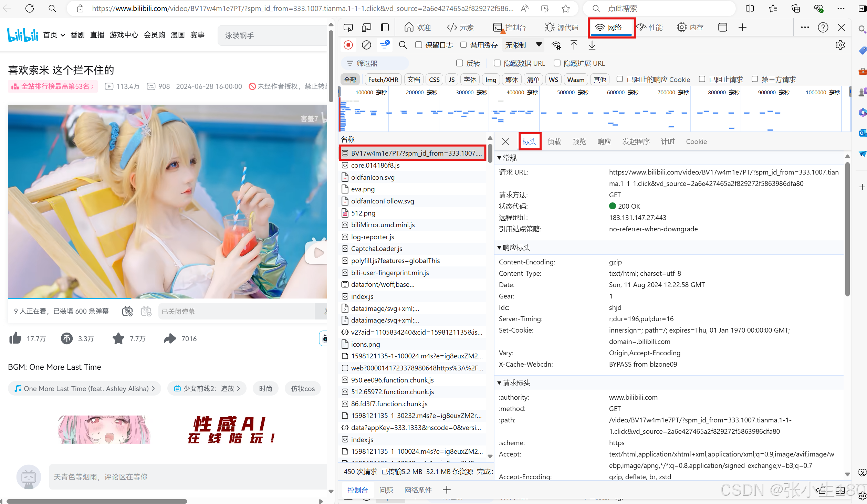Check 已阻止的响应 Cookie checkbox
Screen dimensions: 867x504
619,79
